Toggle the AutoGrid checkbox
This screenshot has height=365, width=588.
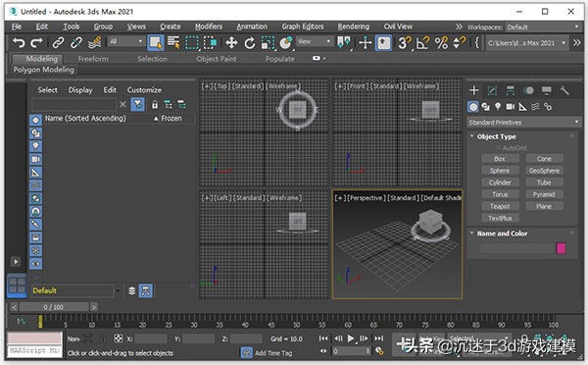pos(498,148)
